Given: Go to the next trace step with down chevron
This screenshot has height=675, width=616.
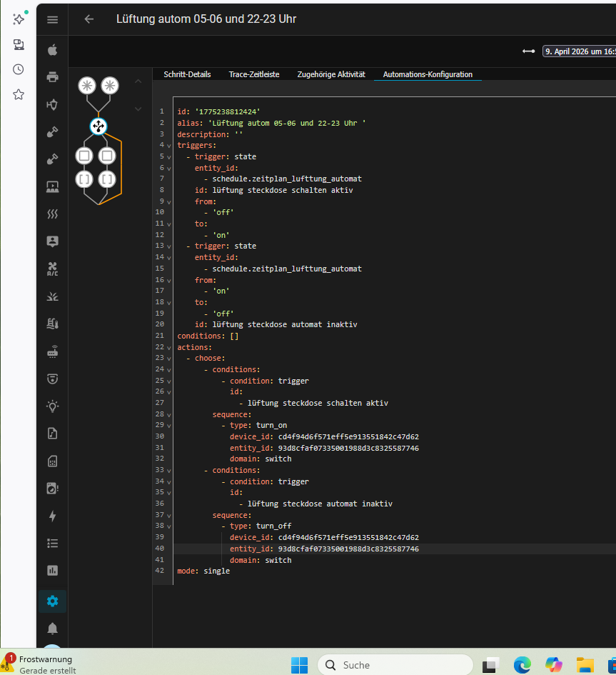Looking at the screenshot, I should coord(138,109).
